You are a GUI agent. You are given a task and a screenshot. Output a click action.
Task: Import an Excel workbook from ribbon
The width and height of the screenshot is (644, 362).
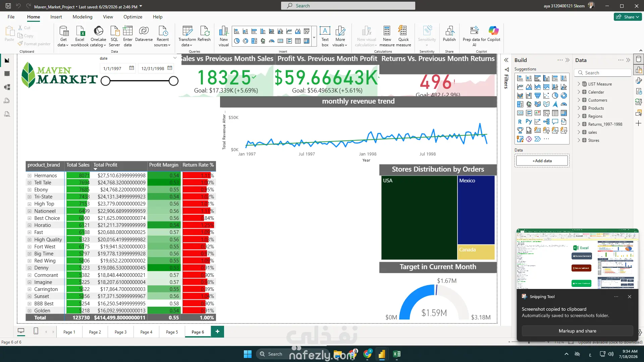click(x=80, y=36)
